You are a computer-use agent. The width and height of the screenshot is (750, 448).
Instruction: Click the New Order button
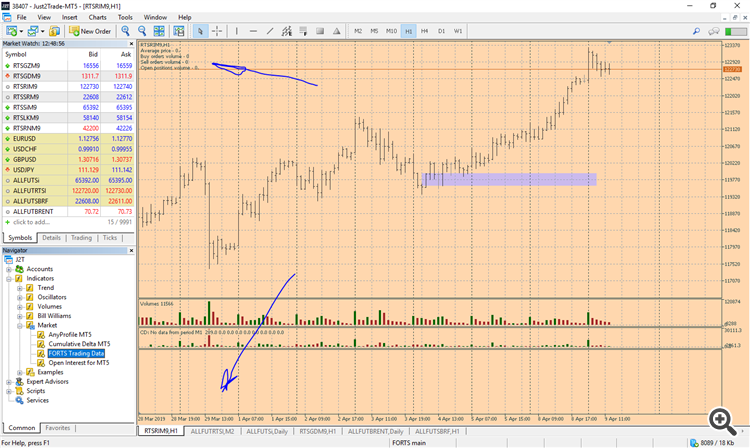pos(90,31)
